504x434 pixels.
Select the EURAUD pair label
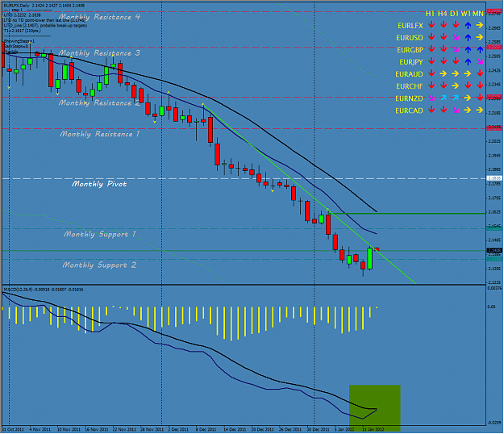[409, 74]
